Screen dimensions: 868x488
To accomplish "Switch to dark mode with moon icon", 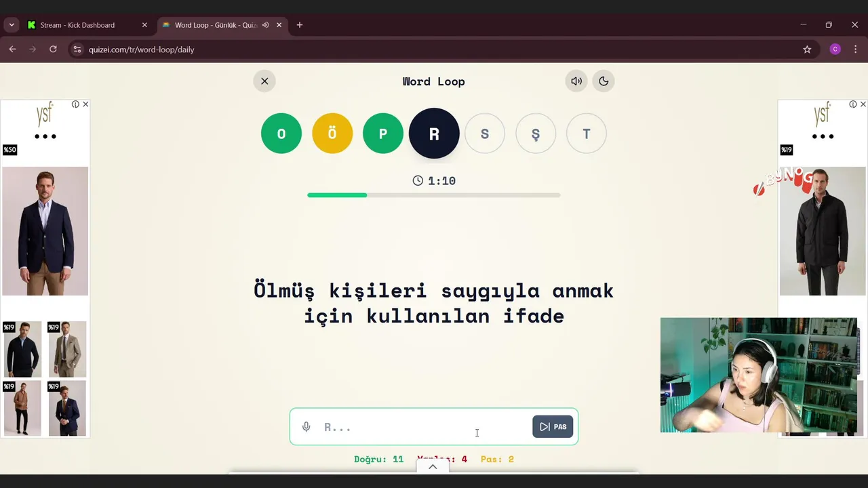I will [x=604, y=81].
